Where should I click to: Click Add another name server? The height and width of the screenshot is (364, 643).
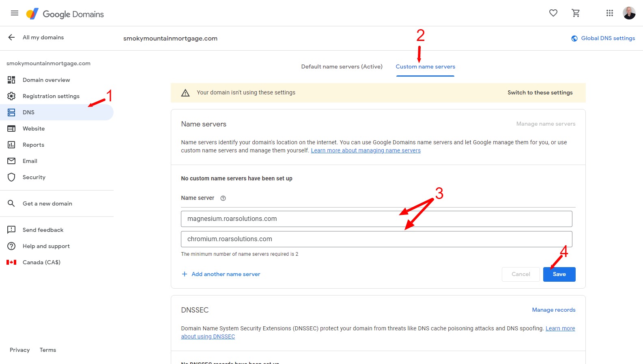click(x=226, y=274)
